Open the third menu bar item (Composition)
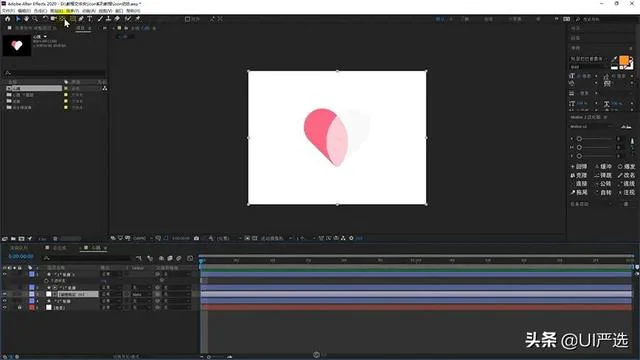This screenshot has width=640, height=360. click(x=40, y=11)
